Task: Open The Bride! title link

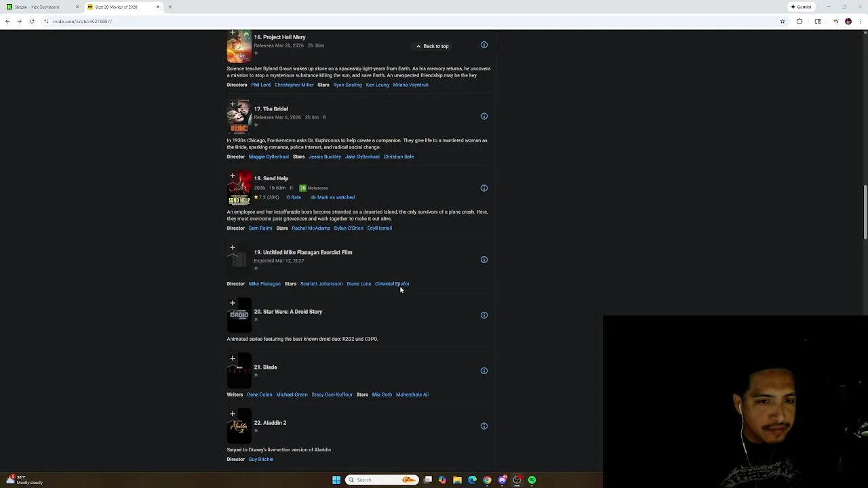Action: (271, 109)
